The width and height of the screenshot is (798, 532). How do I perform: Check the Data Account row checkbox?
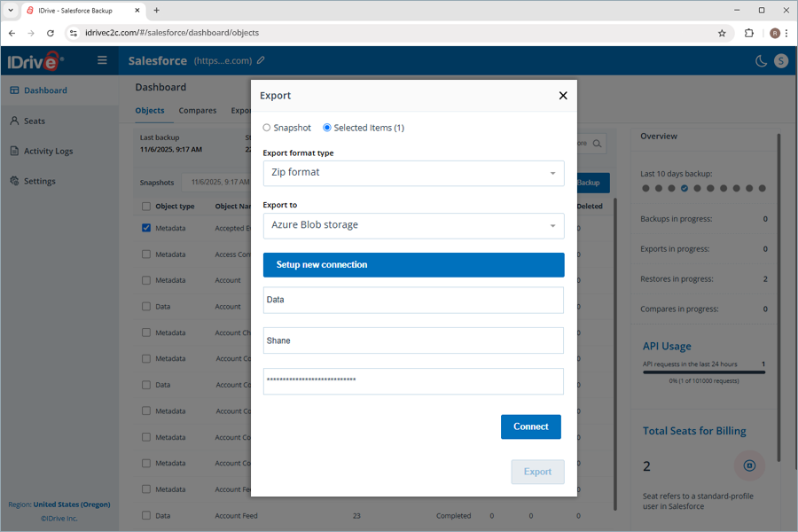coord(146,307)
